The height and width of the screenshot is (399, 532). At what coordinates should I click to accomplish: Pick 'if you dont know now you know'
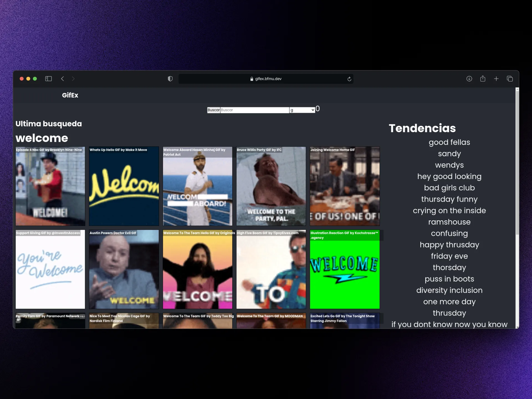[449, 324]
